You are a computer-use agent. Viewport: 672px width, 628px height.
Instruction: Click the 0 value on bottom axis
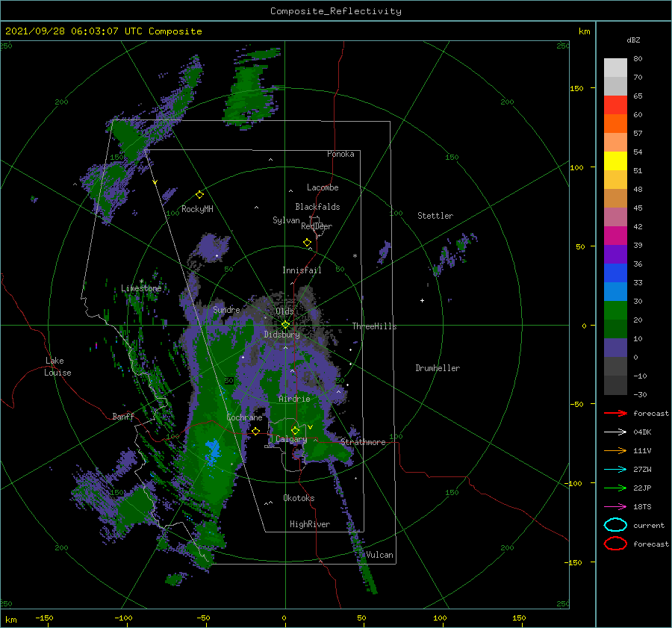(x=284, y=618)
